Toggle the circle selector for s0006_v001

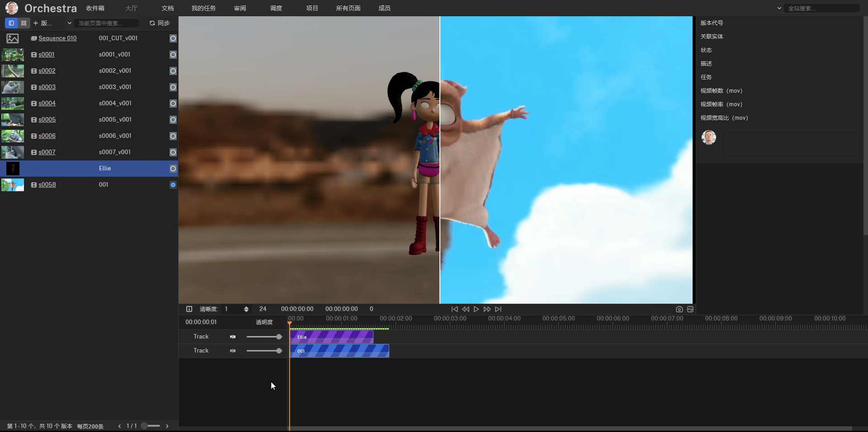[173, 136]
